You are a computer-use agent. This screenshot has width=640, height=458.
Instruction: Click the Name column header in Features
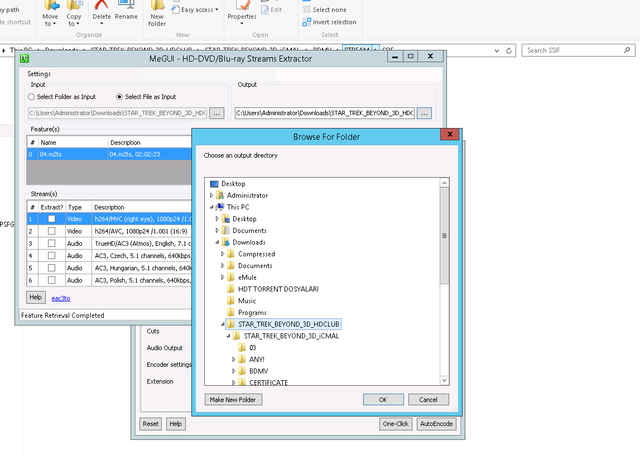[73, 142]
